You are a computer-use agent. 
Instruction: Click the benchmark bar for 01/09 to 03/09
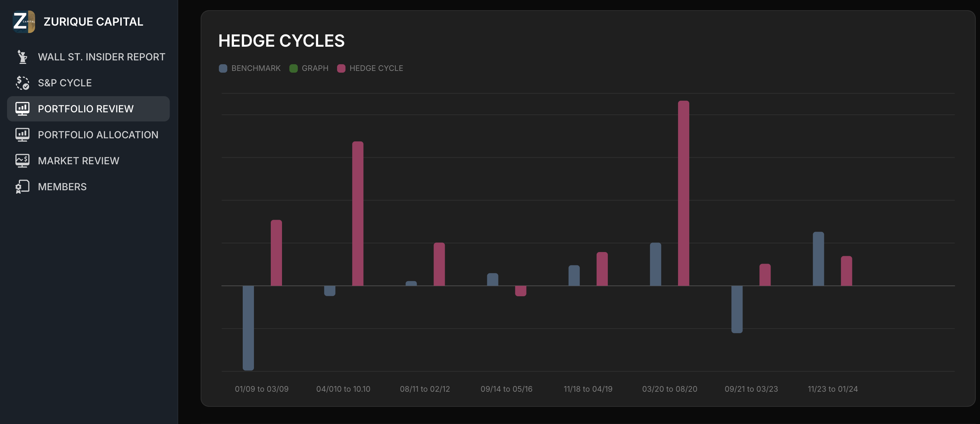[248, 327]
